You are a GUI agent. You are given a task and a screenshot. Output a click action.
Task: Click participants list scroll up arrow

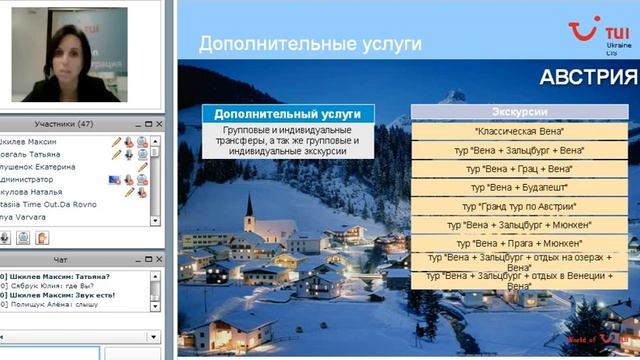coord(155,141)
